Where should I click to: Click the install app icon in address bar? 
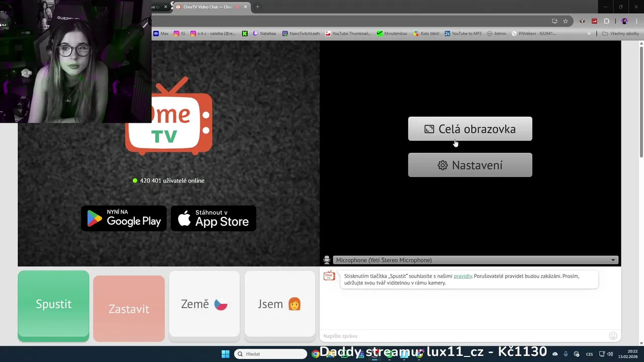pyautogui.click(x=554, y=21)
